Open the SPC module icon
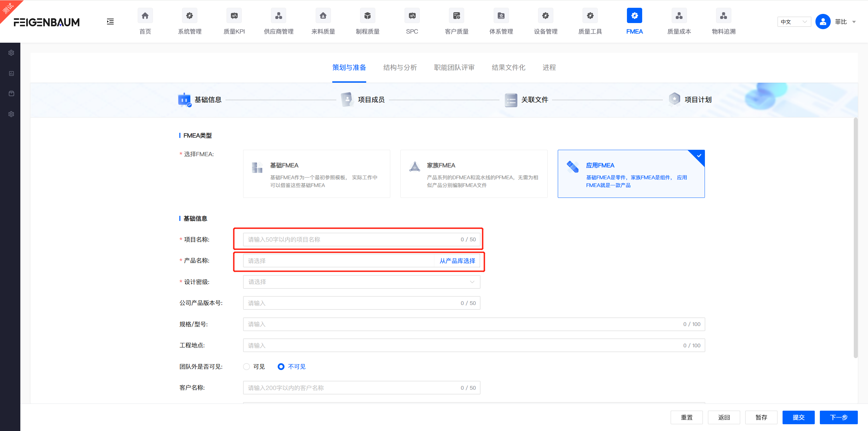 (412, 16)
